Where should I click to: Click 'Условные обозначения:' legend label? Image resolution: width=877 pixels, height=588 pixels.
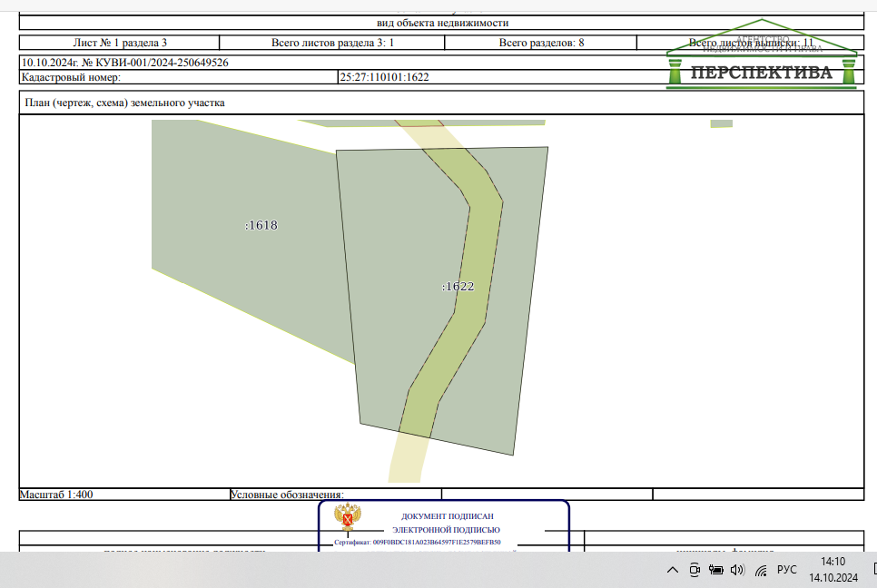tap(287, 495)
